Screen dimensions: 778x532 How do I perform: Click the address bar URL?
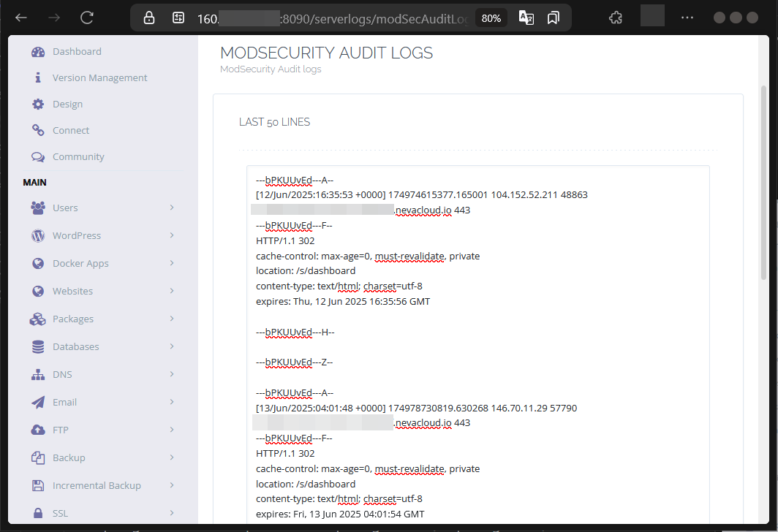click(x=333, y=19)
